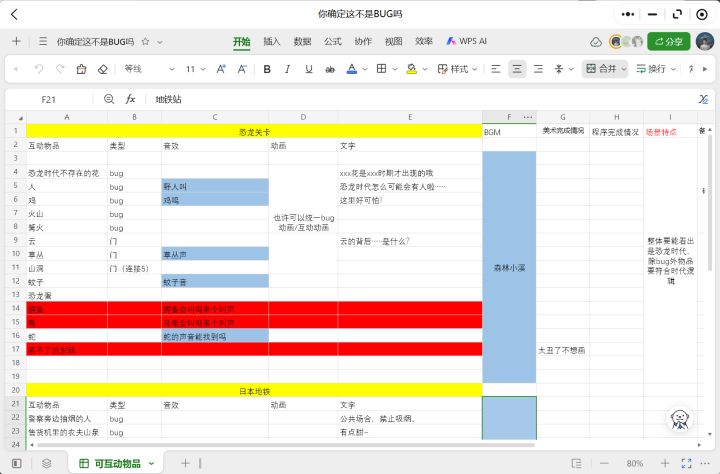The image size is (720, 474).
Task: Show more toolbar items with right arrow
Action: 705,69
